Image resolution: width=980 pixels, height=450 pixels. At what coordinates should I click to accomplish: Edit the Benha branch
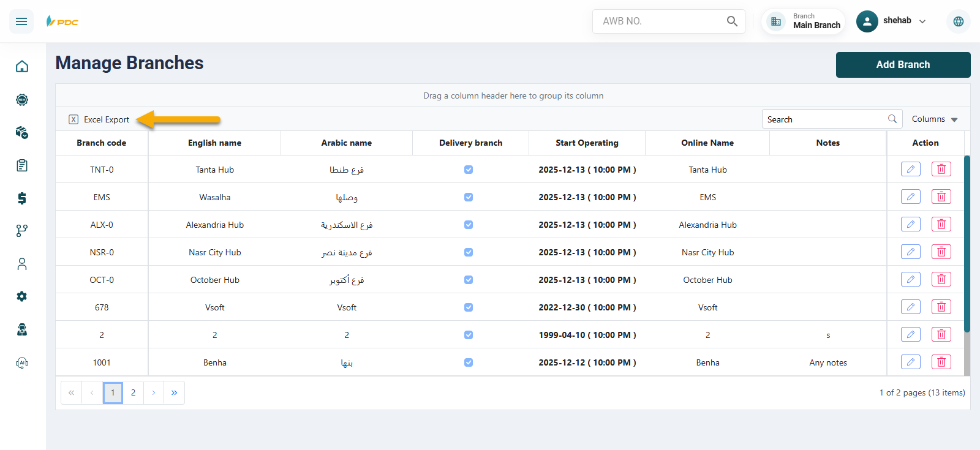pyautogui.click(x=911, y=362)
